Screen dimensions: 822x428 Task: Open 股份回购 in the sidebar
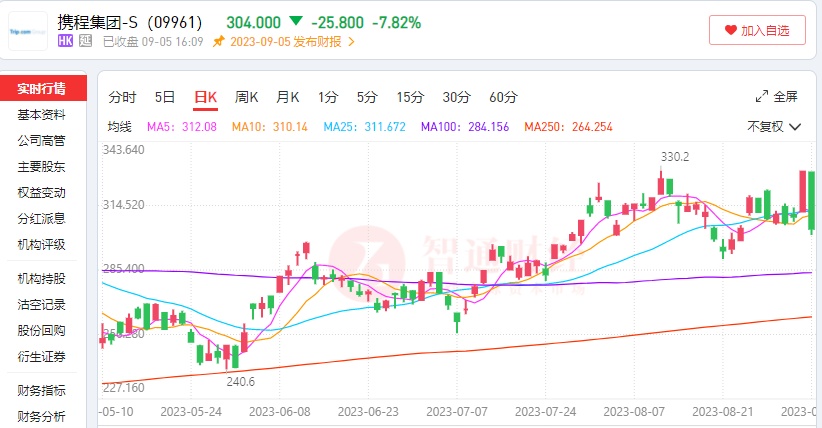pyautogui.click(x=41, y=330)
